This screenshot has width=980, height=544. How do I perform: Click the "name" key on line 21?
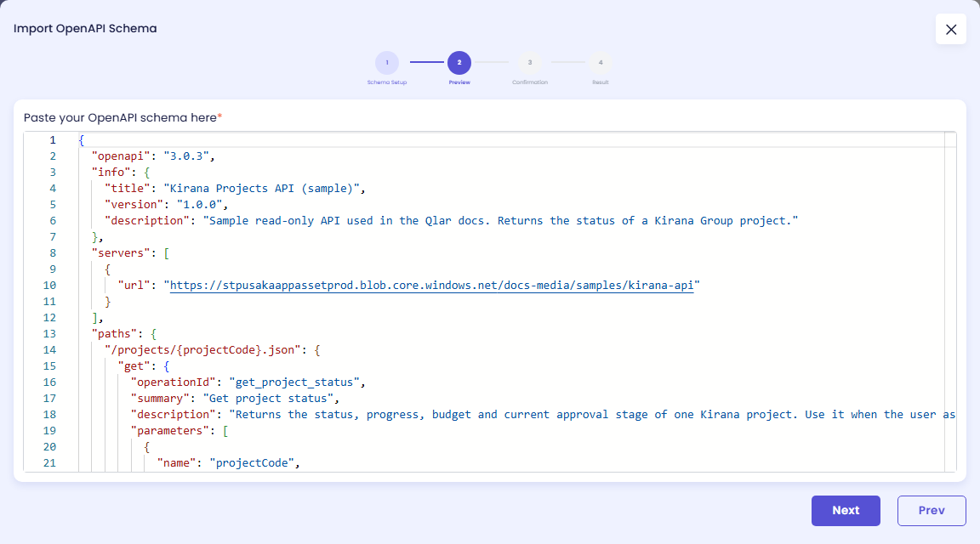[177, 463]
